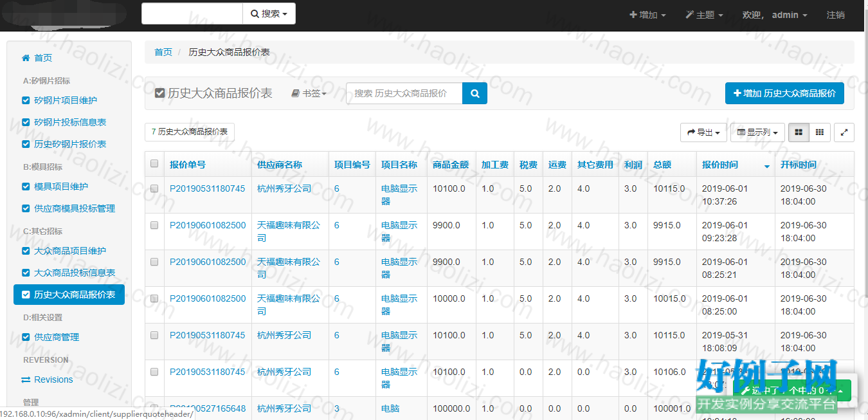The height and width of the screenshot is (420, 868).
Task: Click 杭州秀牙公司 in the 18:08:09 row
Action: coord(284,335)
